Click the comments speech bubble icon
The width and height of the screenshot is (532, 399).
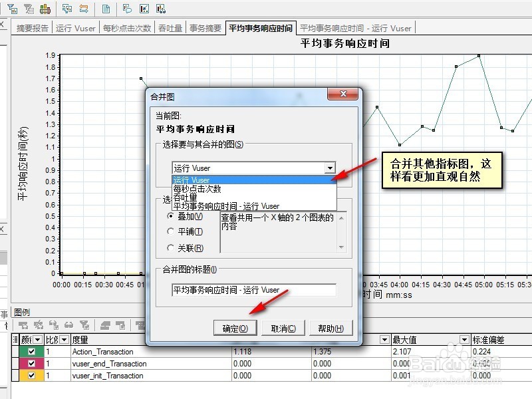[127, 9]
